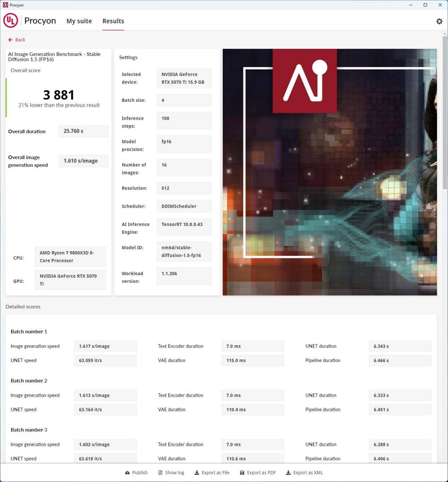Open settings via the gear icon
Screen dimensions: 448x482
tap(439, 21)
